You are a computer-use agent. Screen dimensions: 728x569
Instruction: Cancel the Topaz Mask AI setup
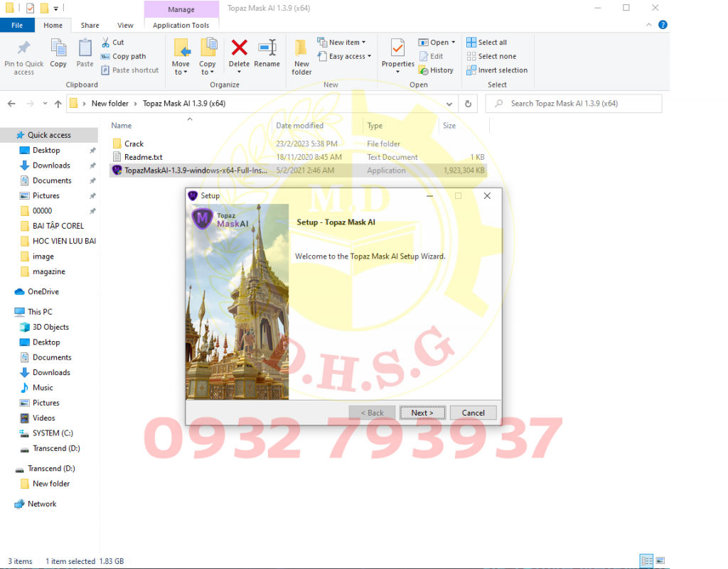coord(473,413)
